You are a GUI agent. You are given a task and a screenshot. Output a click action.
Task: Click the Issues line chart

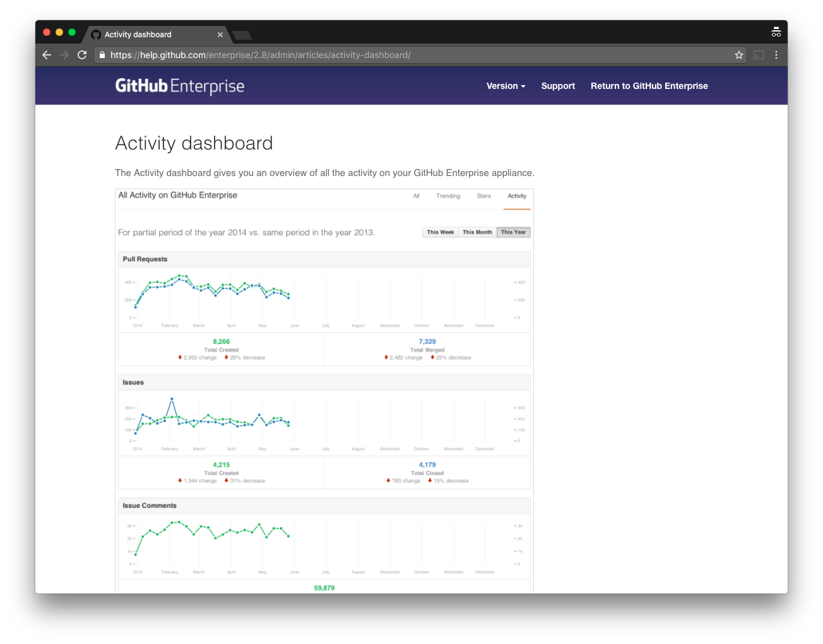click(x=324, y=423)
